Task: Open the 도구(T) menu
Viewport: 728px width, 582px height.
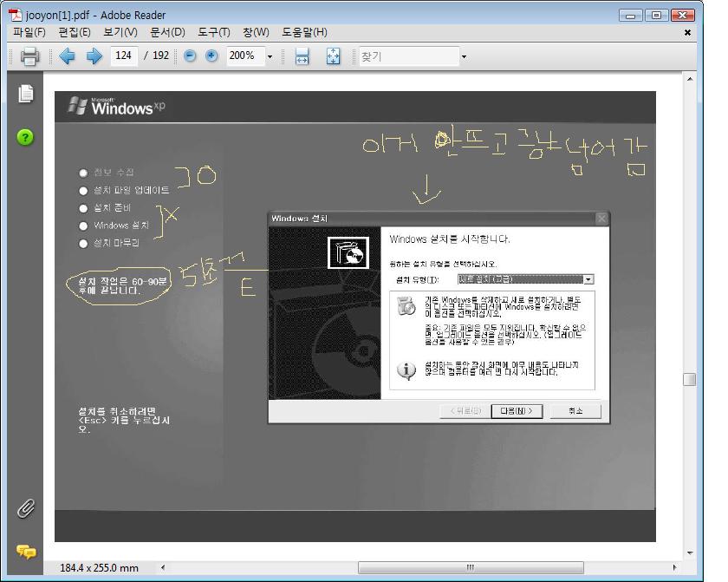Action: (x=213, y=32)
